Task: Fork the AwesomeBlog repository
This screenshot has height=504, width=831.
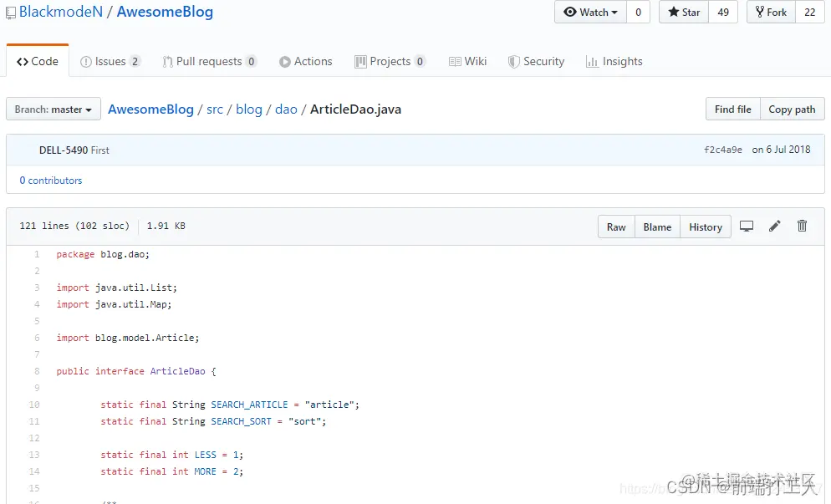Action: 771,13
